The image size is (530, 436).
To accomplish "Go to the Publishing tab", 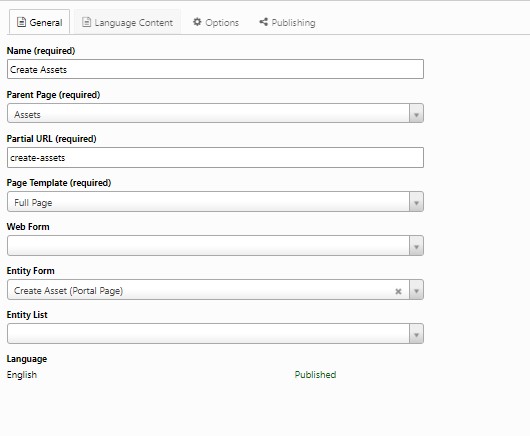I will 287,22.
